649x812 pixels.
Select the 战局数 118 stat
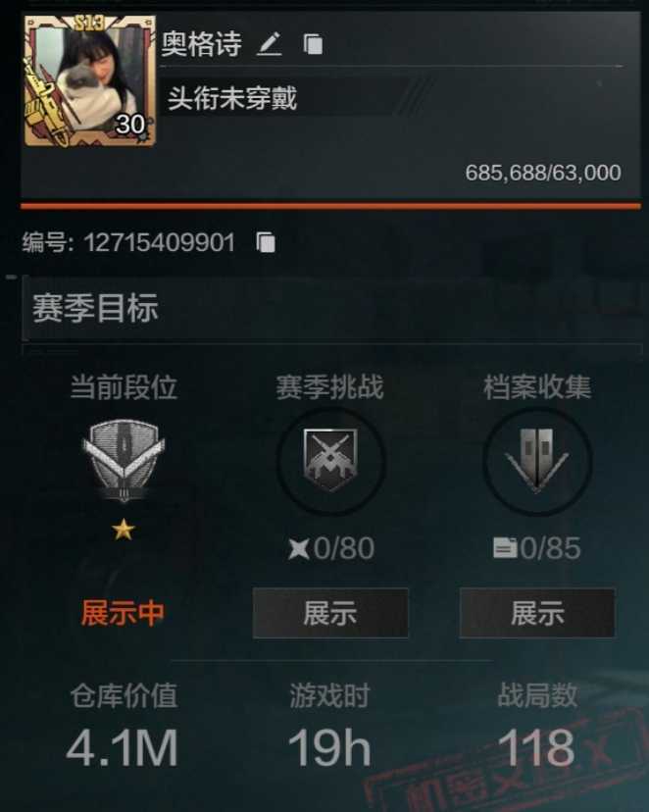point(536,725)
